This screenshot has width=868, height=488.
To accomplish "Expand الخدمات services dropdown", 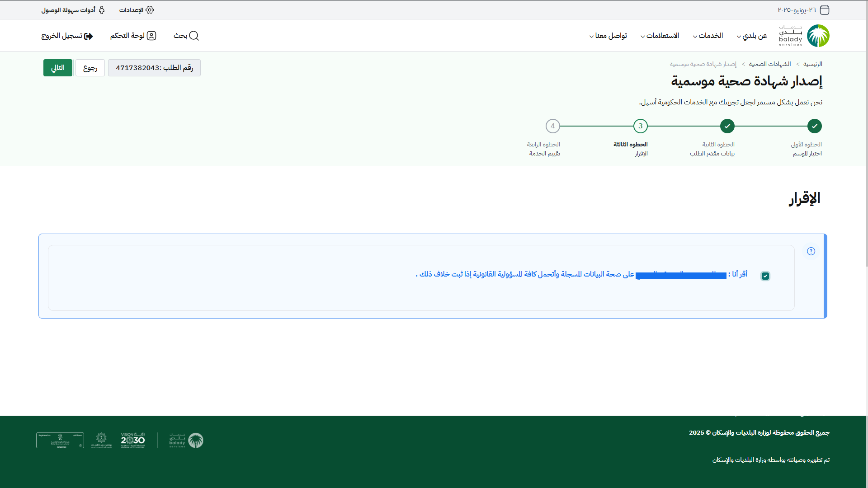I will [710, 36].
